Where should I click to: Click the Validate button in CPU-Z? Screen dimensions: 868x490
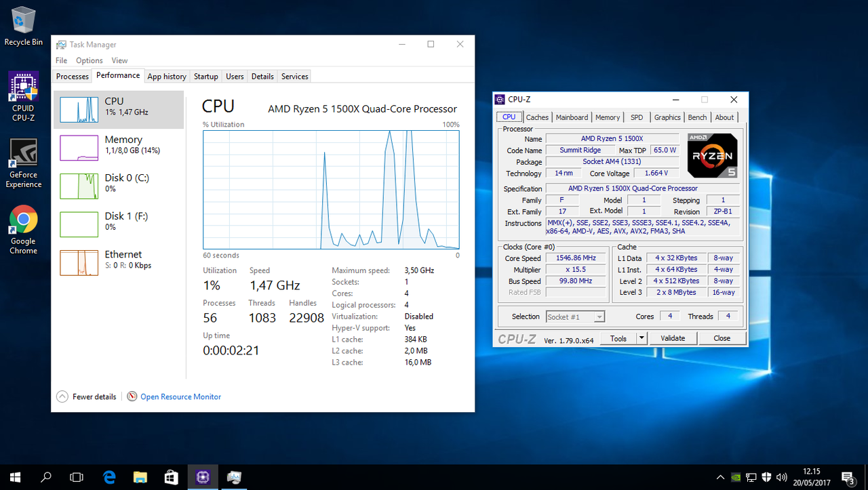point(673,338)
